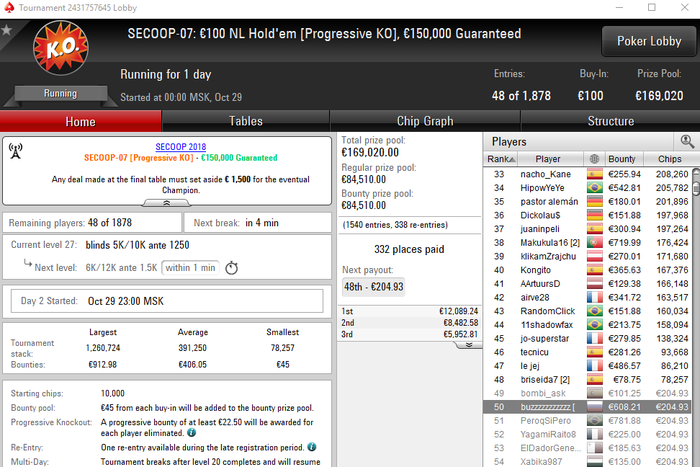
Task: Click the ElDadorGene... player row
Action: coord(588,448)
